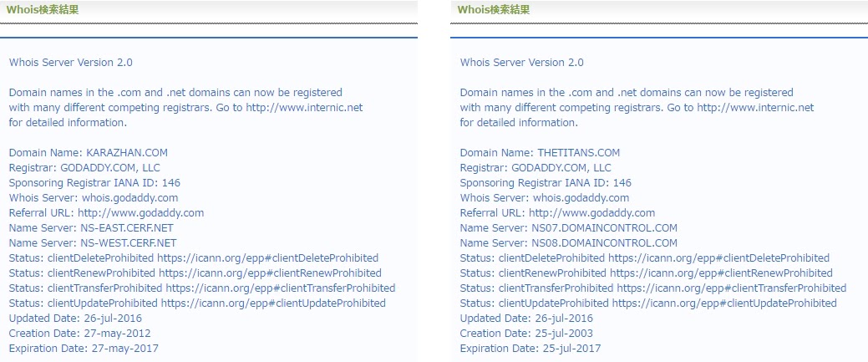868x362 pixels.
Task: Click 'Expiration Date: 27-may-2017' line
Action: (84, 348)
